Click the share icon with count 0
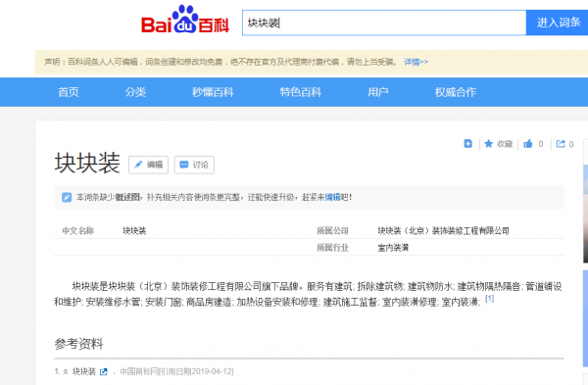Image resolution: width=588 pixels, height=385 pixels. 561,144
